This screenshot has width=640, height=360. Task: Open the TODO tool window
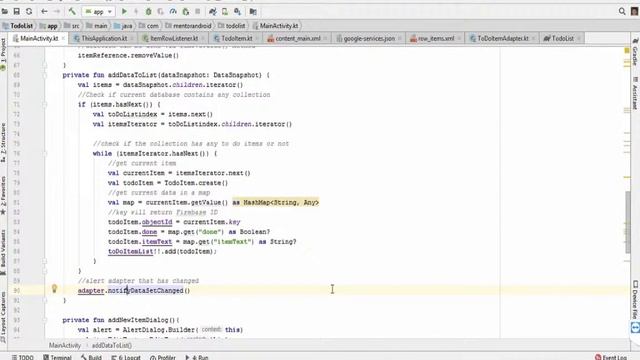click(x=23, y=357)
